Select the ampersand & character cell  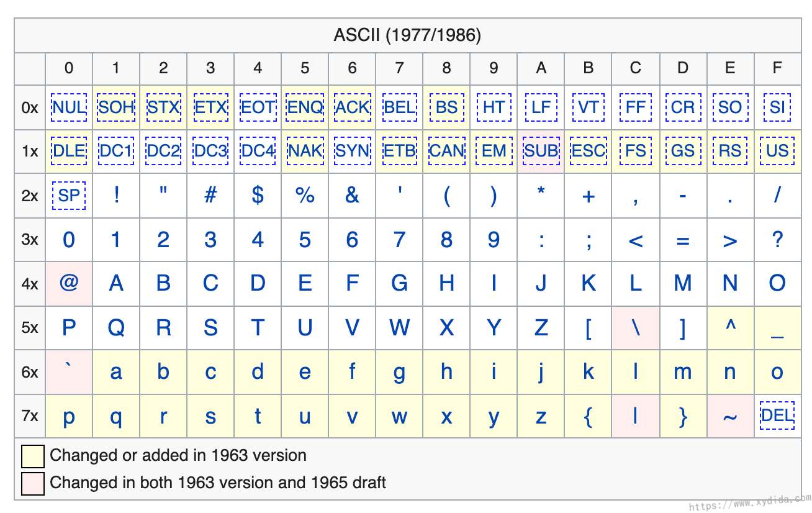click(x=352, y=196)
